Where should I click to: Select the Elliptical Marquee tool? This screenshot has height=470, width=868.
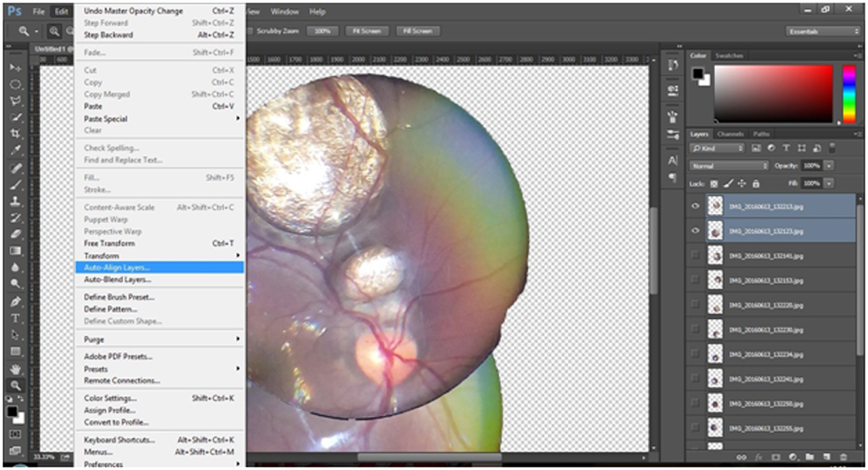click(x=15, y=84)
